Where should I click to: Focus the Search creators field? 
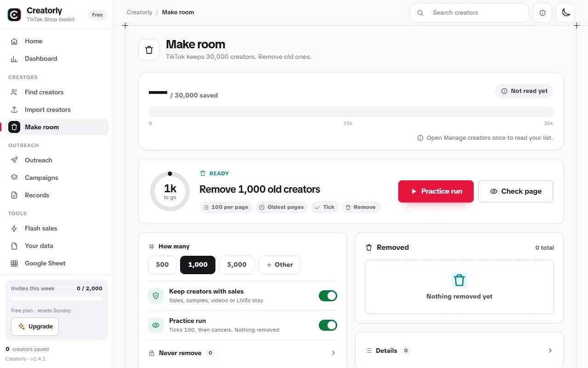[x=469, y=13]
